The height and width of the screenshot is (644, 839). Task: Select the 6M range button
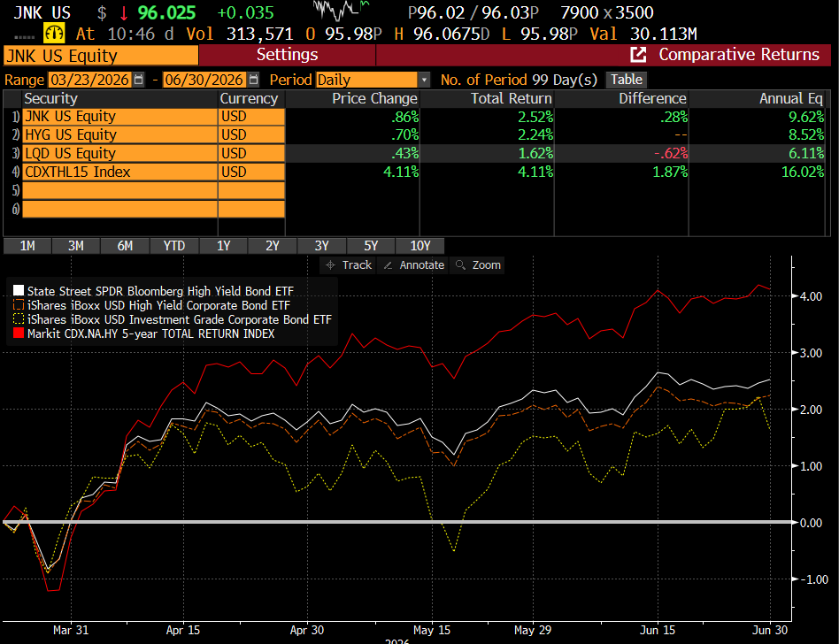(125, 246)
